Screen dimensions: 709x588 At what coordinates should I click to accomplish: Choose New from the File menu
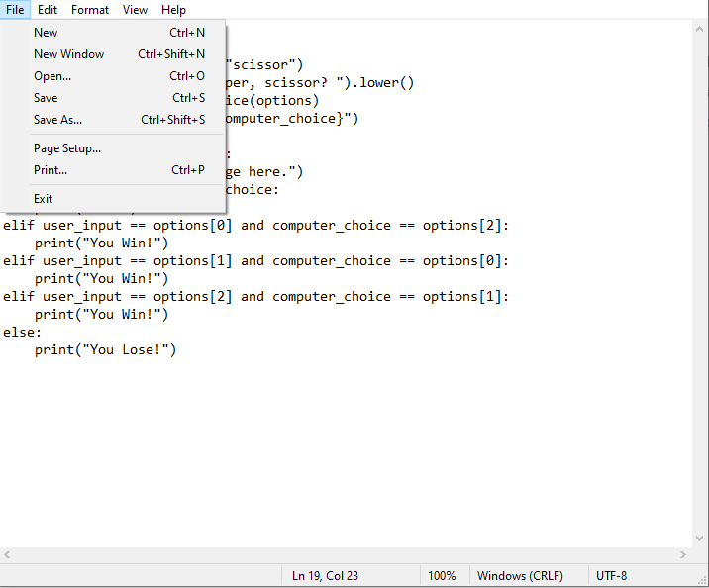tap(113, 33)
